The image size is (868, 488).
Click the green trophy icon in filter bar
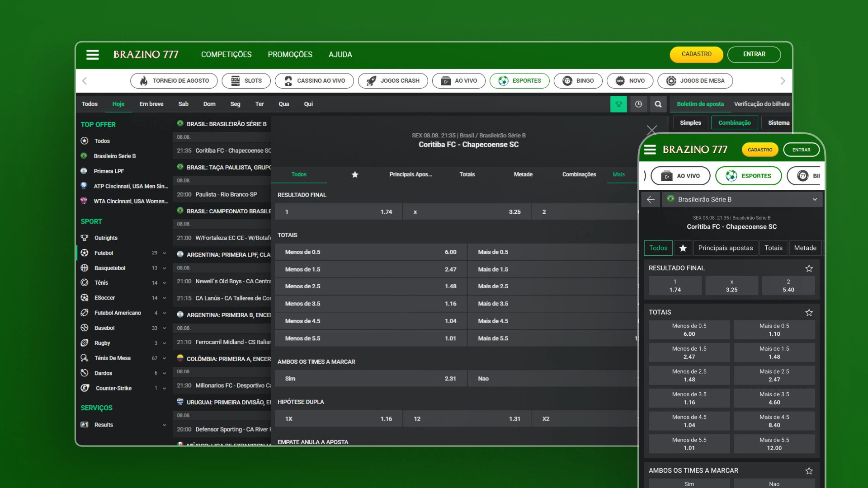[x=618, y=104]
